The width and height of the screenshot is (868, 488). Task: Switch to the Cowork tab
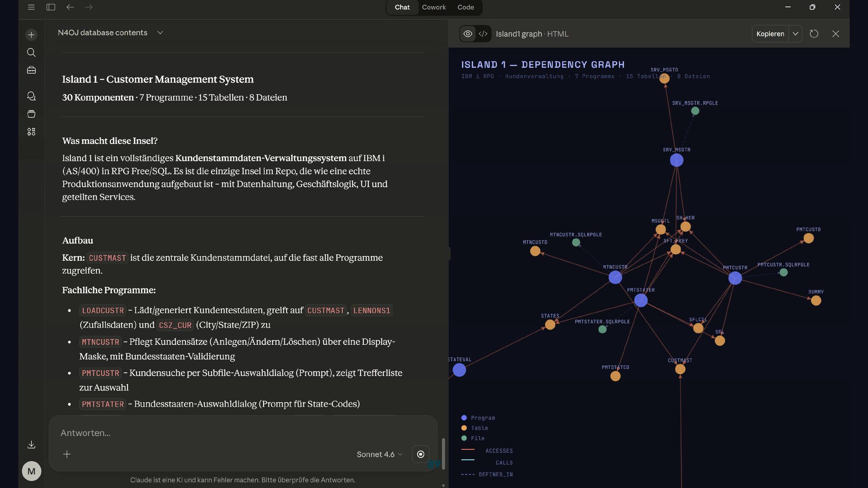tap(434, 7)
